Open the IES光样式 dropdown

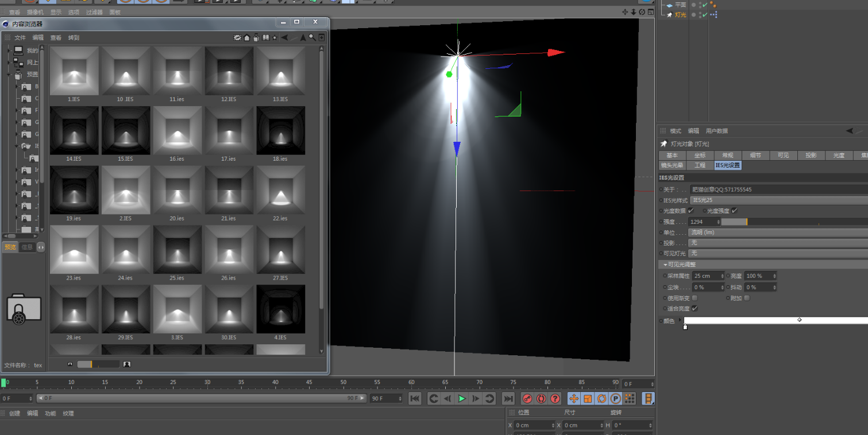point(779,200)
